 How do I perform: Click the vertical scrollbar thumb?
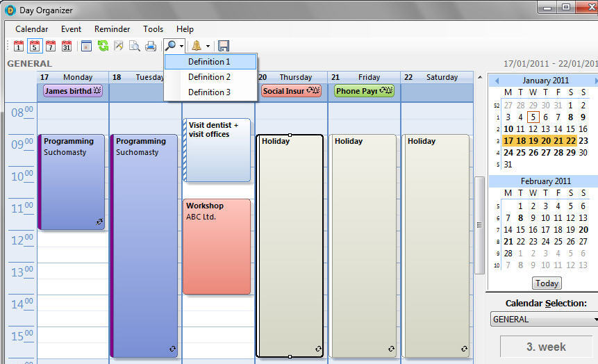pos(479,225)
